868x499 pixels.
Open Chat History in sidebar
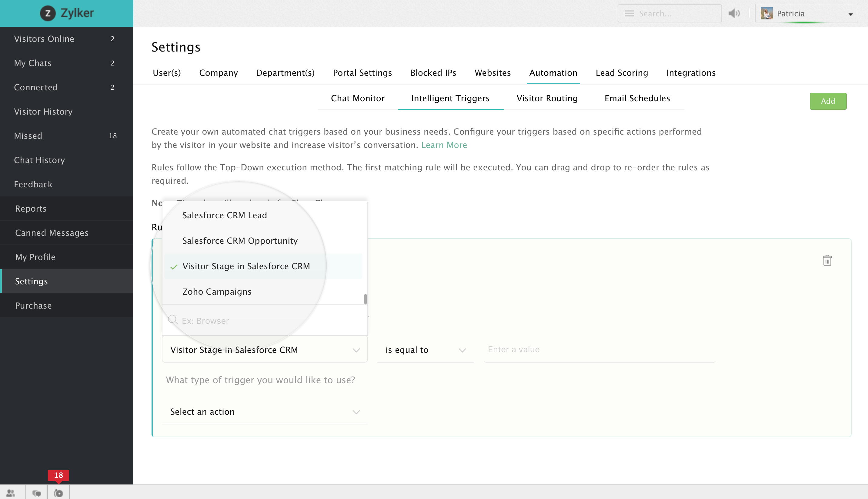pos(66,160)
